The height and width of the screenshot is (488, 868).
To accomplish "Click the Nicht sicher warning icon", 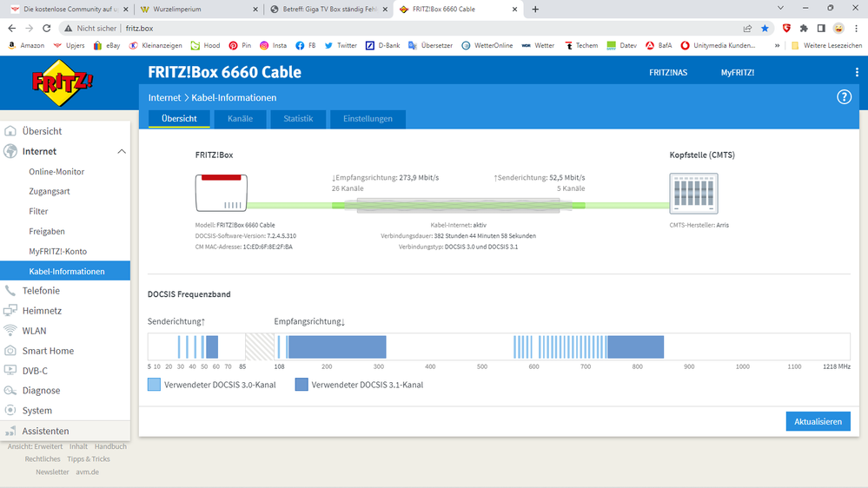I will pyautogui.click(x=68, y=28).
